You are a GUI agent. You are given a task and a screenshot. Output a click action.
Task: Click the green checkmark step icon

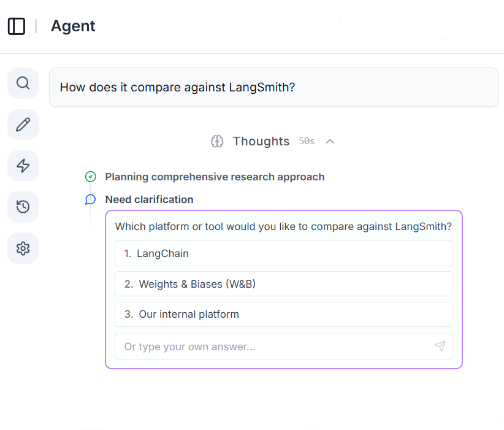(x=91, y=177)
